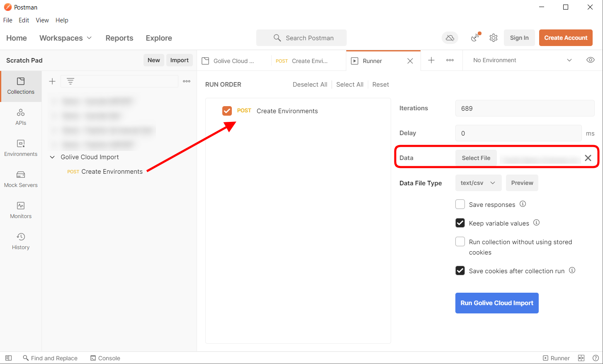Add a new collection with plus icon
This screenshot has width=603, height=364.
(52, 81)
